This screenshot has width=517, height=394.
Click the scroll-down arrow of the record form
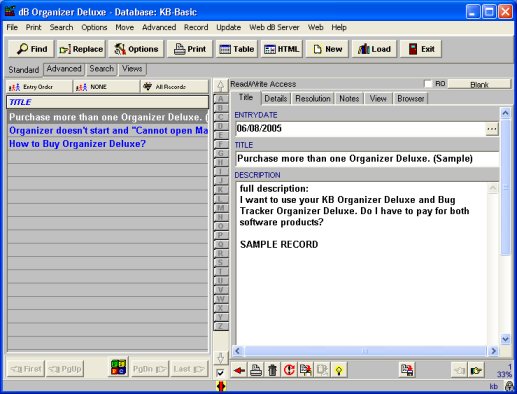[x=505, y=339]
